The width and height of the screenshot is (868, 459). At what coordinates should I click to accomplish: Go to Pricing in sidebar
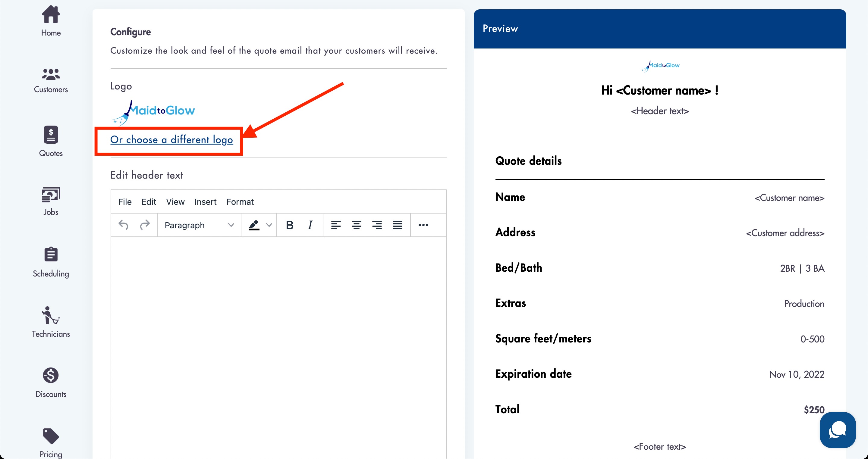coord(51,442)
